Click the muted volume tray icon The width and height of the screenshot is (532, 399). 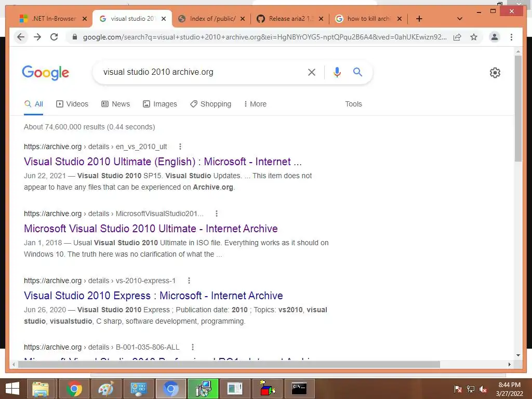tap(483, 389)
